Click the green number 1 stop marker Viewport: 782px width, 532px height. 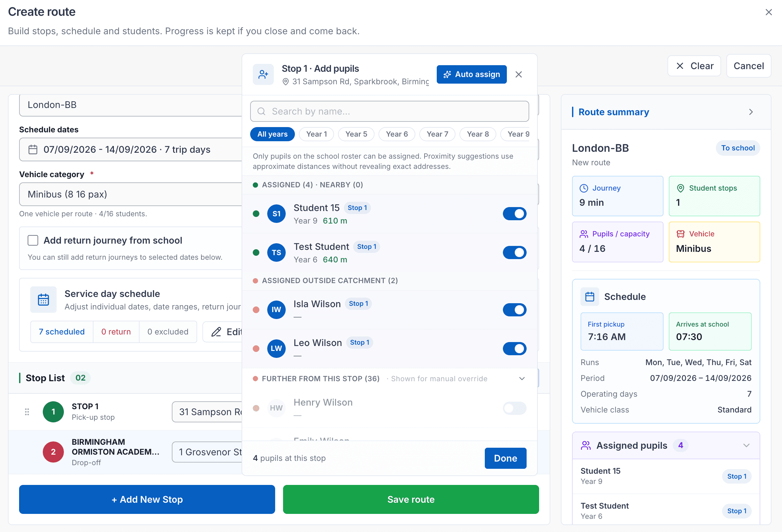click(53, 412)
